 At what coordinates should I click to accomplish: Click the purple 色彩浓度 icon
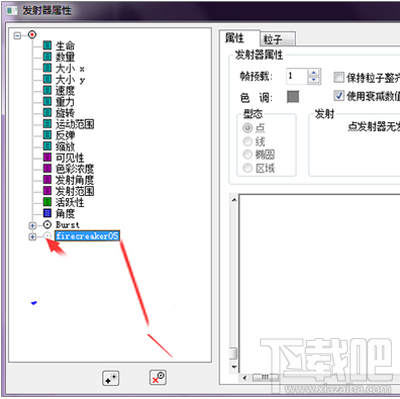tap(47, 168)
